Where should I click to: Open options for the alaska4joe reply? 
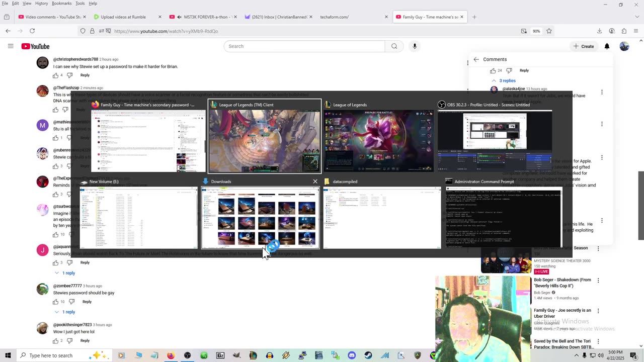[602, 93]
